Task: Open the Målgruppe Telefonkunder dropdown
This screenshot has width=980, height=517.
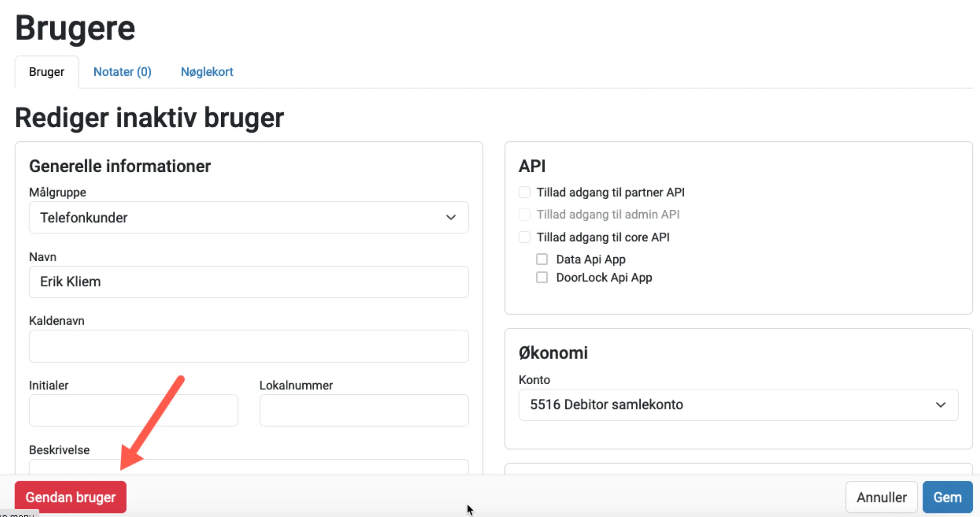Action: (x=249, y=217)
